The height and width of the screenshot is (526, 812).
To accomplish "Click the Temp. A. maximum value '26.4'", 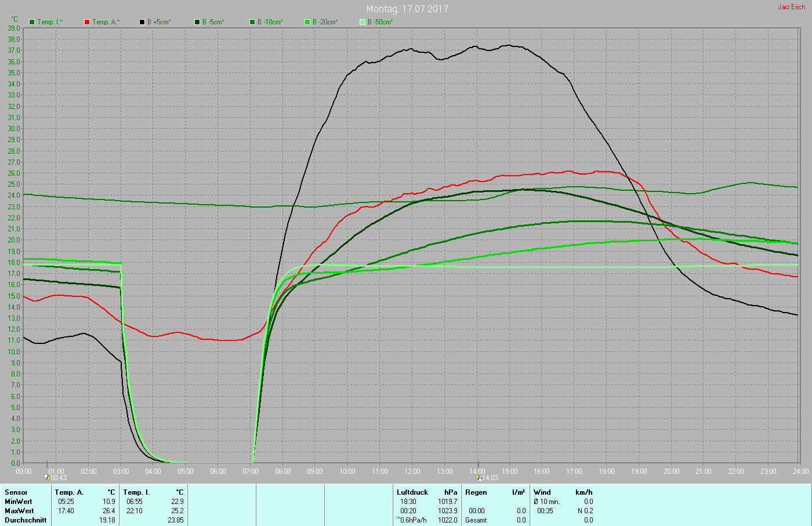I will (x=109, y=511).
